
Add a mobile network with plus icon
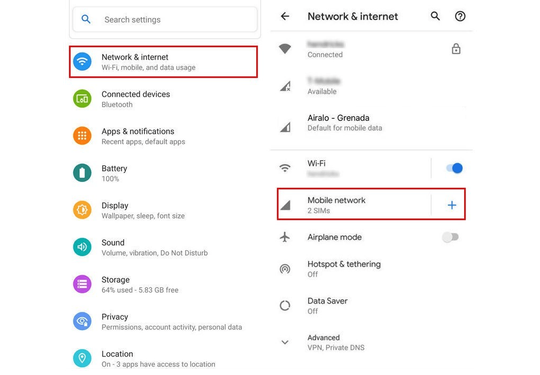point(452,205)
